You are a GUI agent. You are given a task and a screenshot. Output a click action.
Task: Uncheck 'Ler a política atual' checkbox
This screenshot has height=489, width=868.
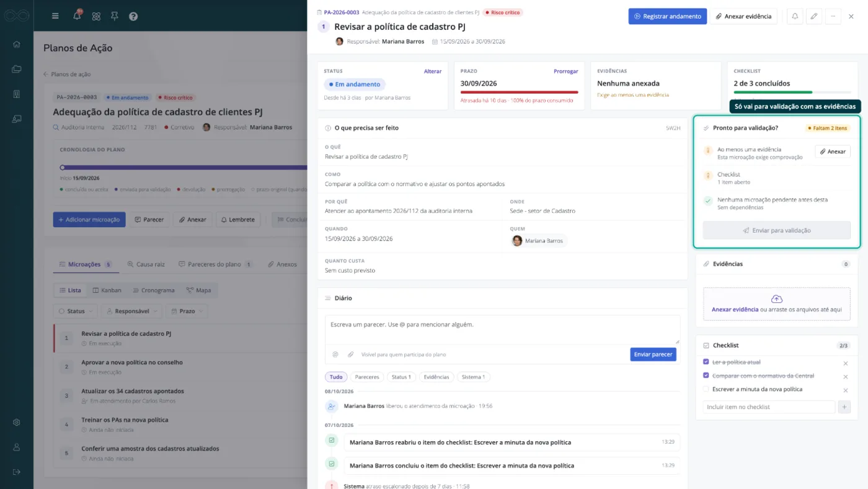pos(706,362)
